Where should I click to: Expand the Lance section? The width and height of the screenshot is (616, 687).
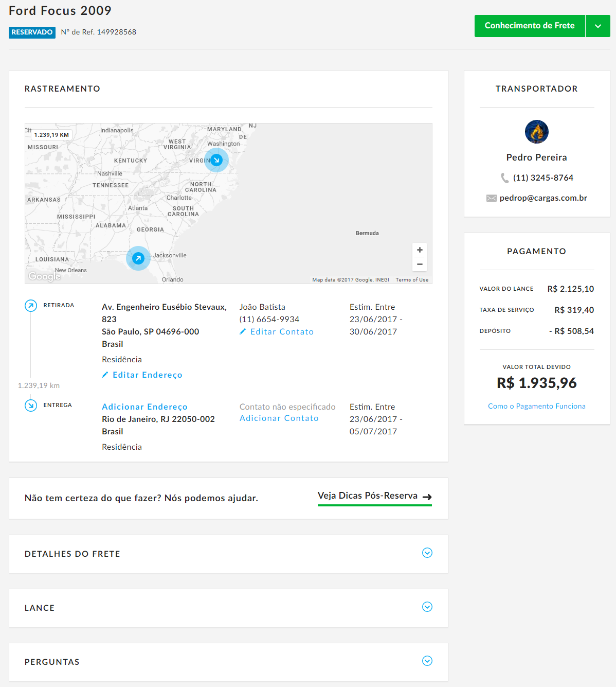coord(427,607)
